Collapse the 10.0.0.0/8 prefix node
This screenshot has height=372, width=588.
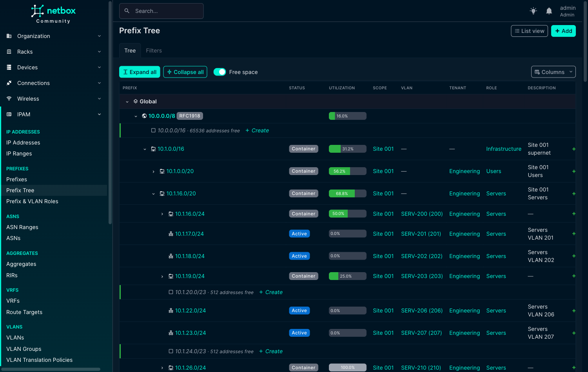click(x=136, y=116)
